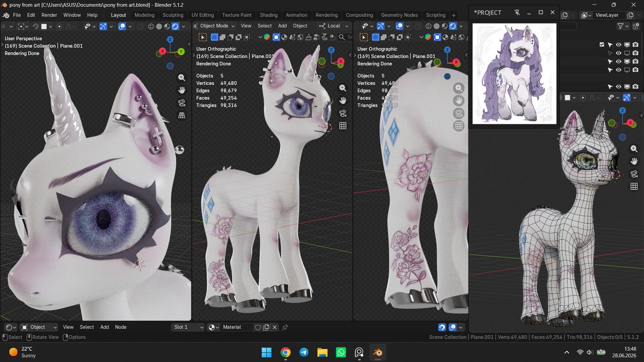
Task: Toggle the exclude checkbox on the first outliner row
Action: click(602, 45)
